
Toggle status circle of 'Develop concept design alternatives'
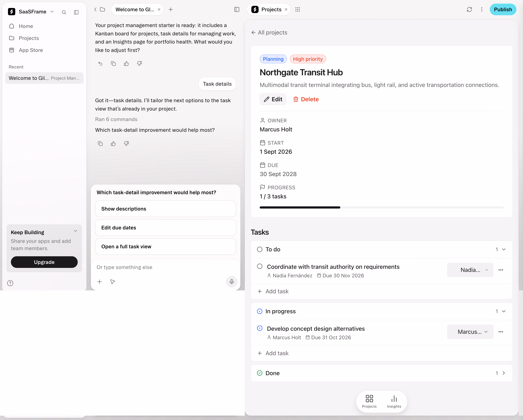tap(260, 328)
